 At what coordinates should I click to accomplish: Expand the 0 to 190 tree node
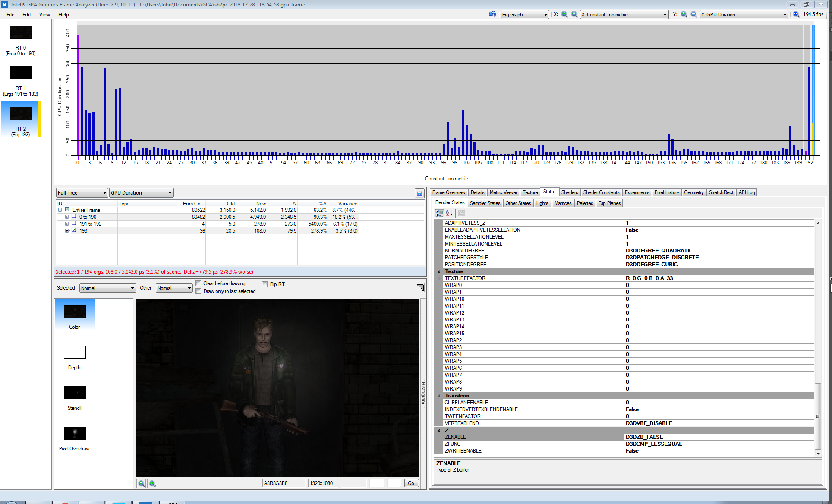[67, 217]
